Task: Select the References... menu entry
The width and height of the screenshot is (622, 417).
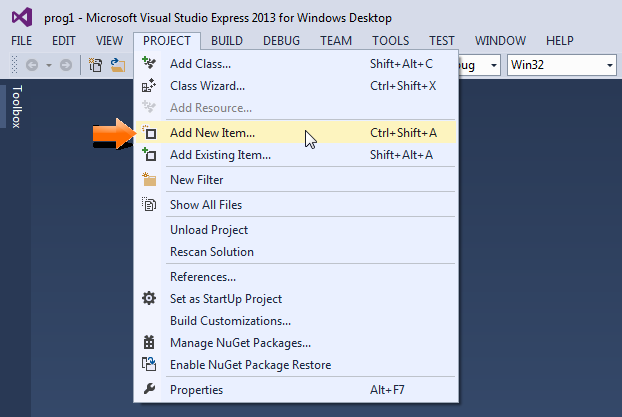Action: [x=203, y=277]
